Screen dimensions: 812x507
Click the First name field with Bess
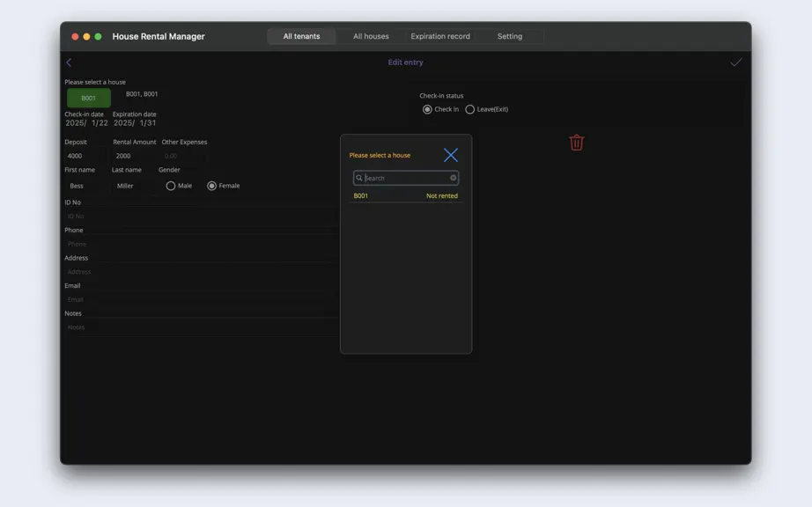click(x=85, y=186)
